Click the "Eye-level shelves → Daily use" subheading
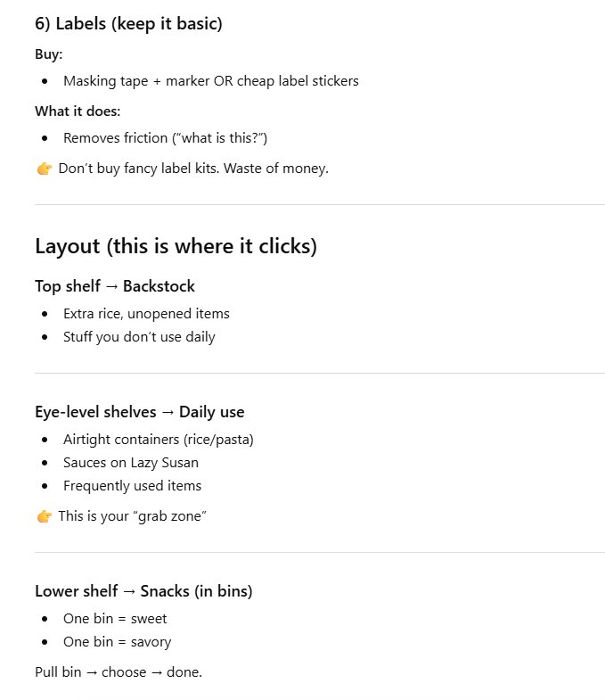The width and height of the screenshot is (605, 700). click(x=140, y=412)
